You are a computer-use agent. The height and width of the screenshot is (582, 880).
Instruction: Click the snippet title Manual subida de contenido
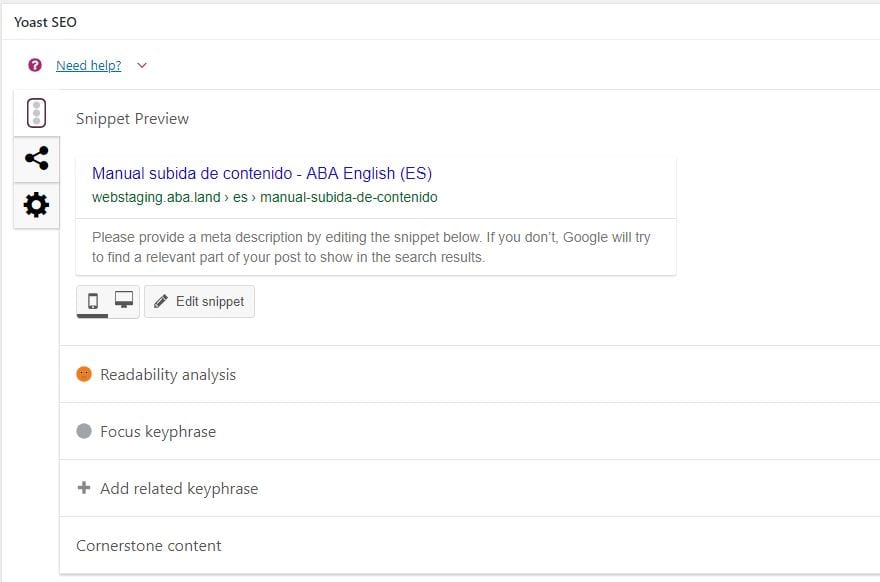(262, 174)
